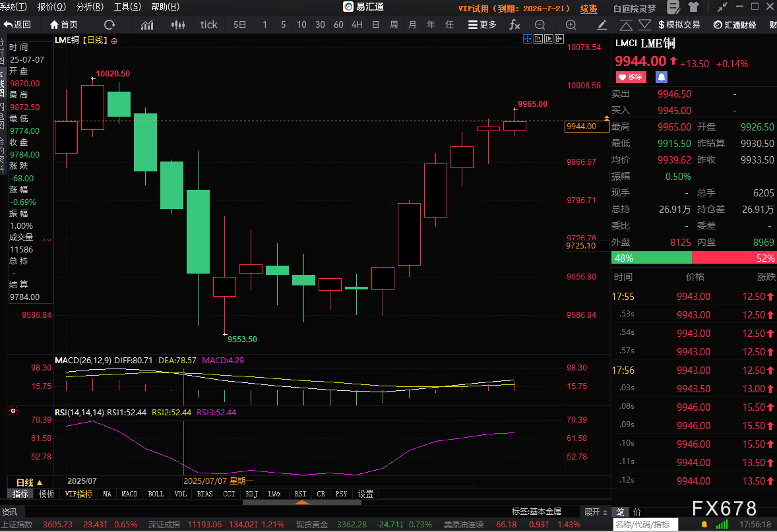
Task: Open the 模拟交易 simulated trading button
Action: pos(679,24)
